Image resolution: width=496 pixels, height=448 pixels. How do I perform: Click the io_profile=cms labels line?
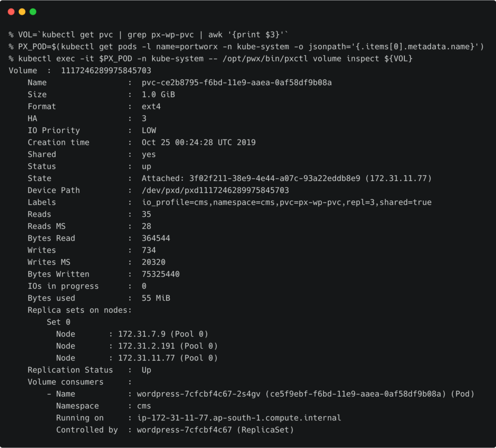tap(286, 202)
